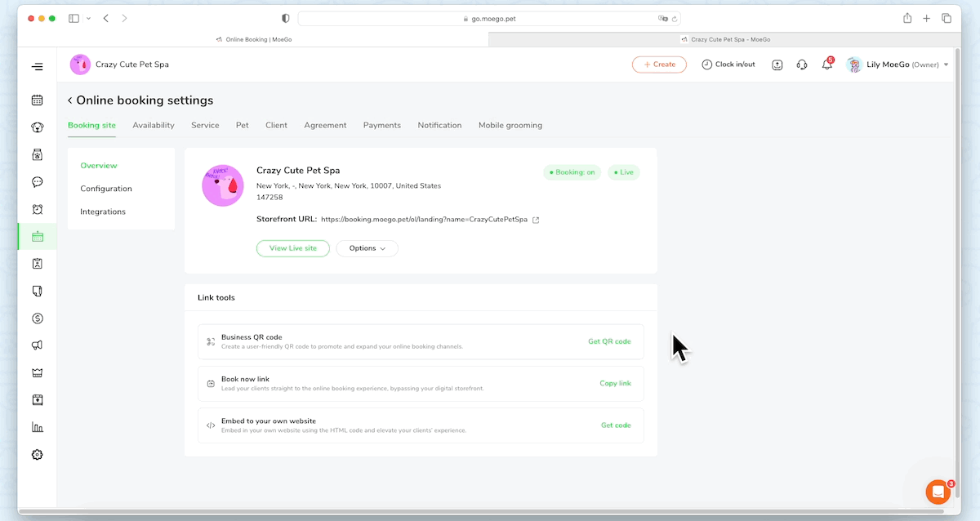Screen dimensions: 980x521
Task: Open the dollar sign finance icon in the sidebar
Action: tap(37, 318)
